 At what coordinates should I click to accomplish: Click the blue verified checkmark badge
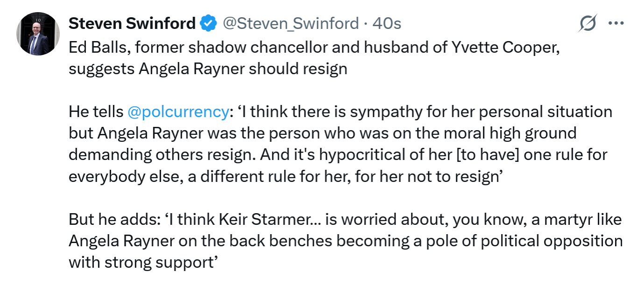[208, 23]
